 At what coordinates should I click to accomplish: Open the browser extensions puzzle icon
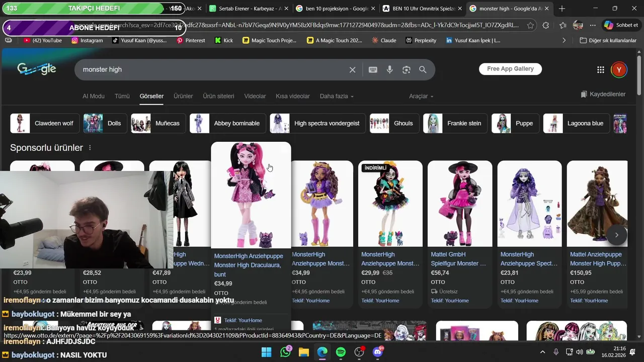click(546, 25)
